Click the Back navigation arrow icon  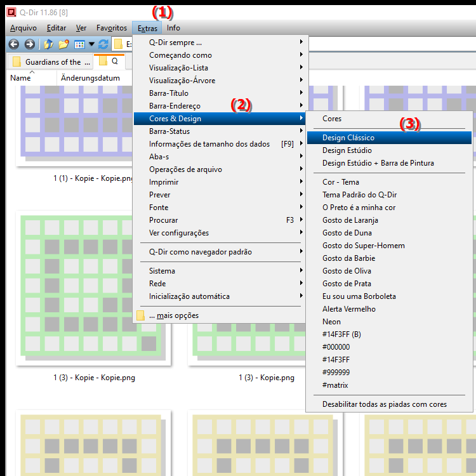(14, 44)
